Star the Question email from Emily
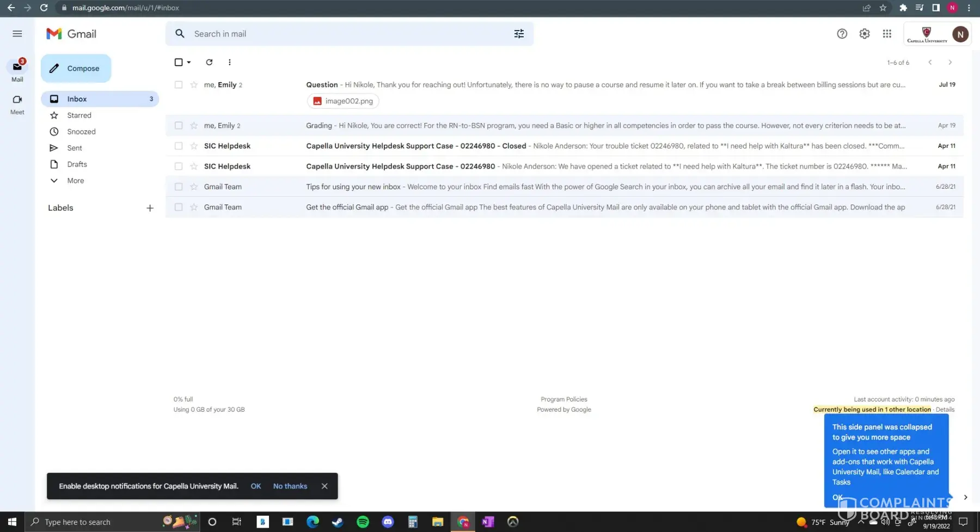This screenshot has width=980, height=532. (194, 85)
